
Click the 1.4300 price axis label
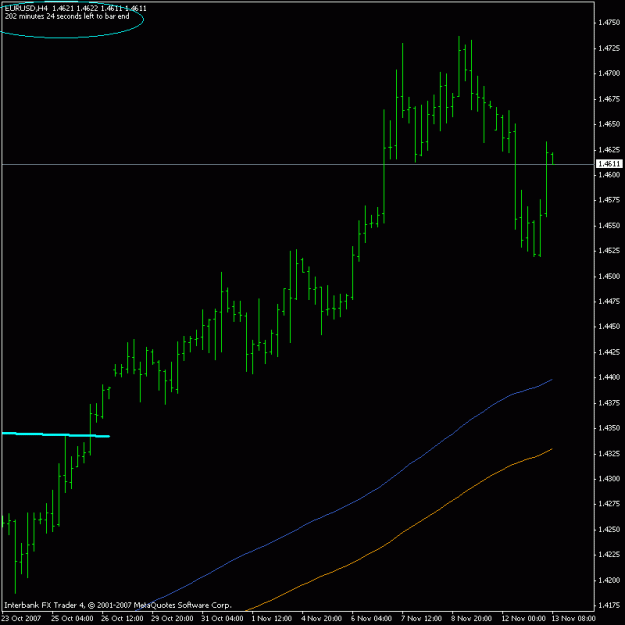(x=609, y=479)
